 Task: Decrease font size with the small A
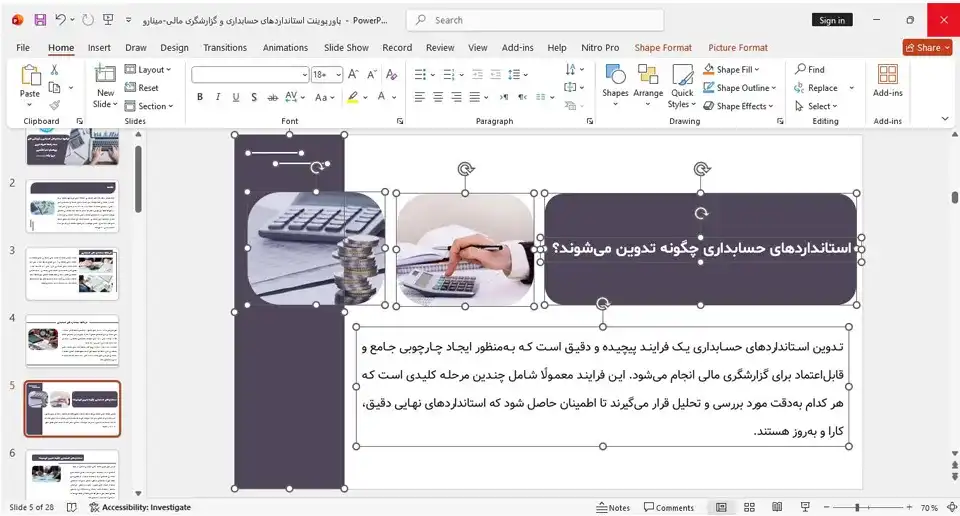coord(372,75)
